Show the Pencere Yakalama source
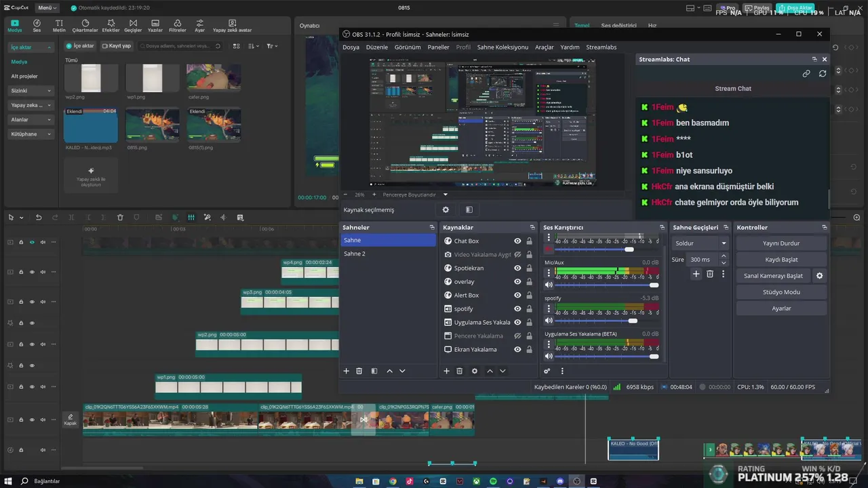 click(x=517, y=335)
